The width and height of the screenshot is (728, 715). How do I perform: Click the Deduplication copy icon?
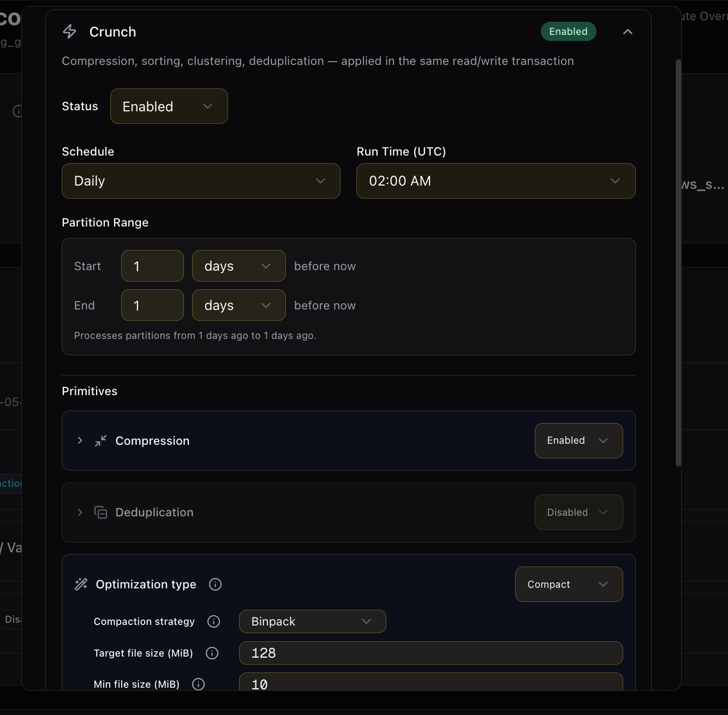pyautogui.click(x=101, y=513)
